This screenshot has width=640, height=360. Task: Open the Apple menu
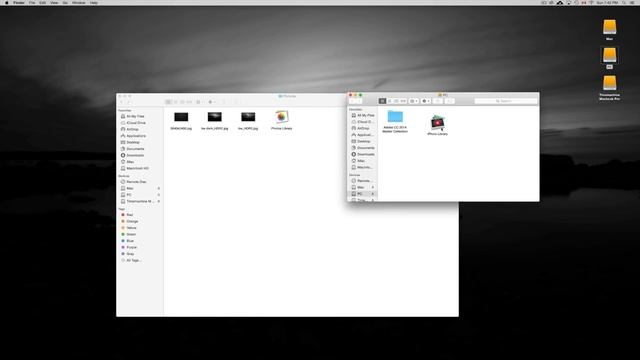pos(7,3)
